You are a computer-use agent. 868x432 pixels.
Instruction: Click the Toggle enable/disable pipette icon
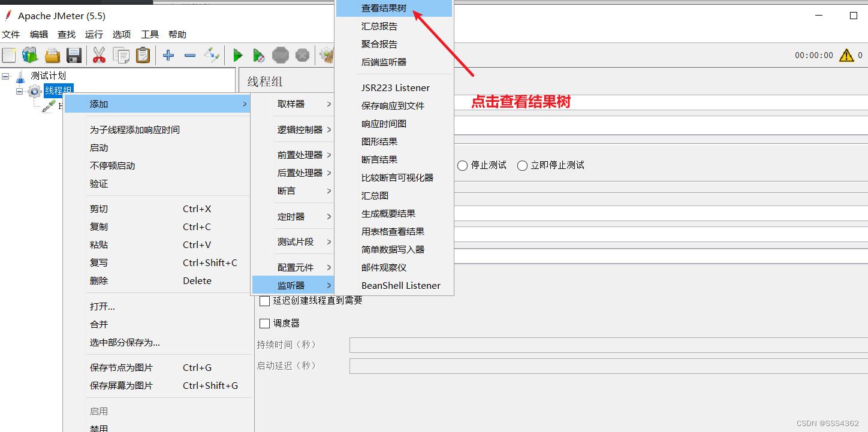click(x=212, y=56)
